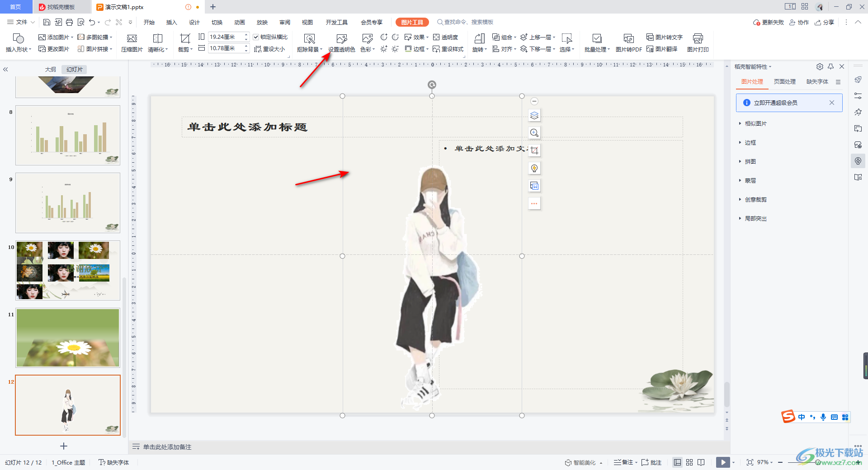Screen dimensions: 868x470
Task: Click the Rotate (旋转) icon
Action: (x=479, y=43)
